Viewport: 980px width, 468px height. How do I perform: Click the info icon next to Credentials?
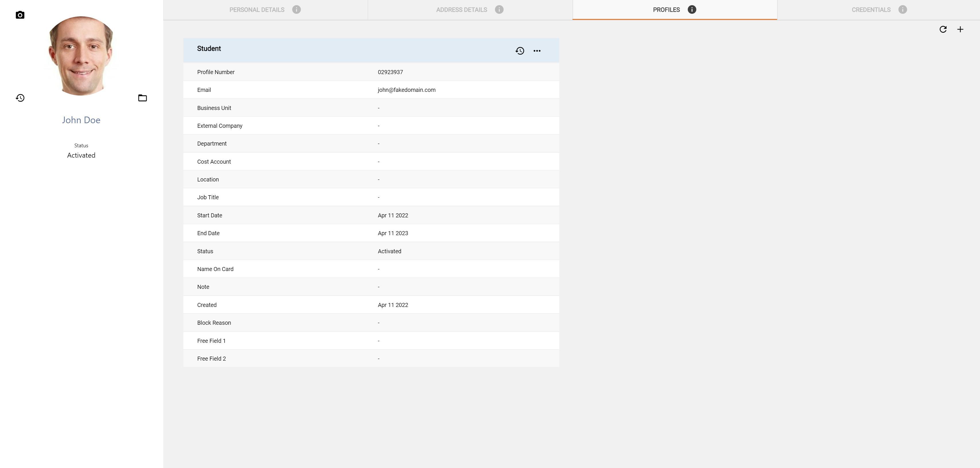903,10
